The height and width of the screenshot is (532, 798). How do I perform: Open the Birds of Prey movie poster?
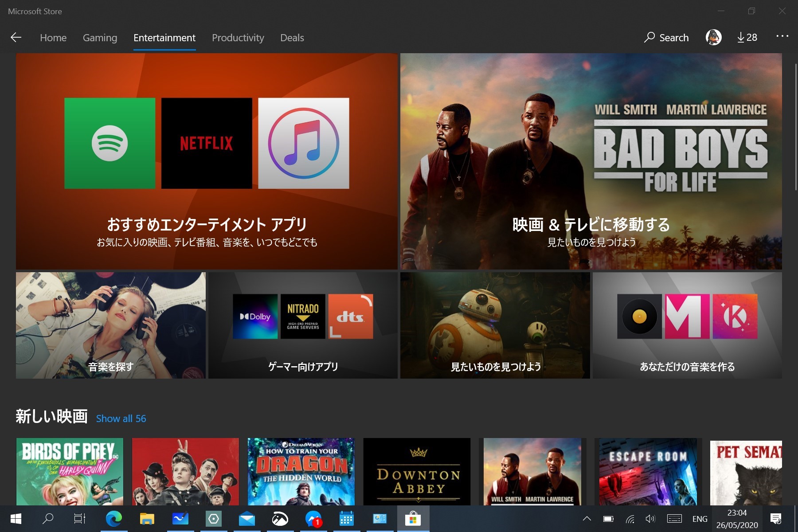click(70, 472)
